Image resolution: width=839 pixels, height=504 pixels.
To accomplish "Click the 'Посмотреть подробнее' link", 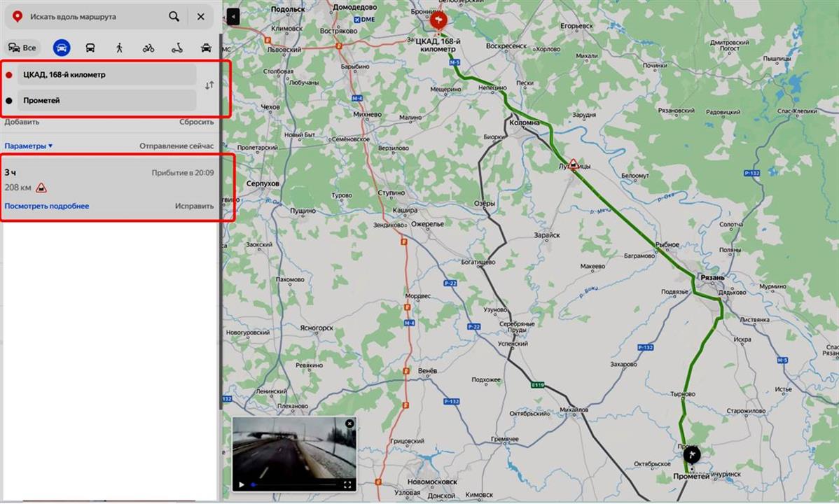I will [47, 206].
